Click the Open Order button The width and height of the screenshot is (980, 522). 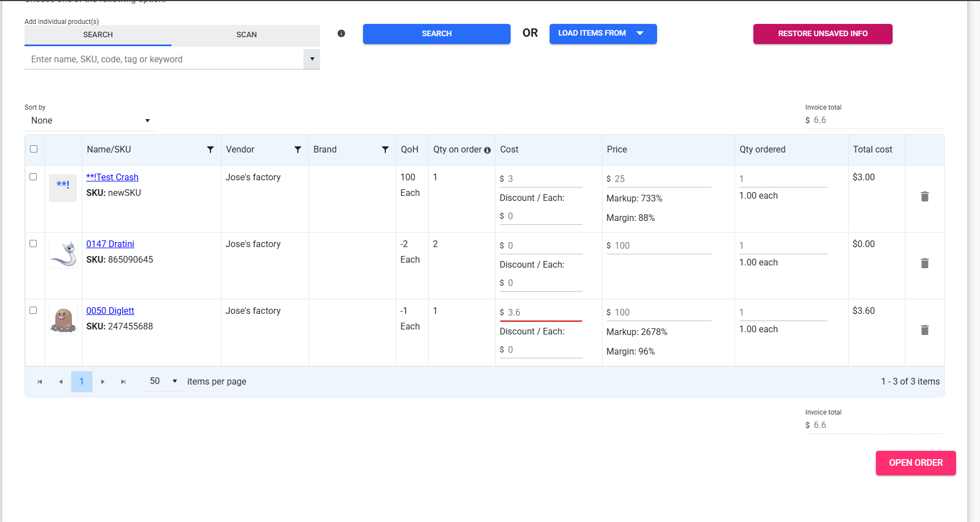pyautogui.click(x=915, y=463)
